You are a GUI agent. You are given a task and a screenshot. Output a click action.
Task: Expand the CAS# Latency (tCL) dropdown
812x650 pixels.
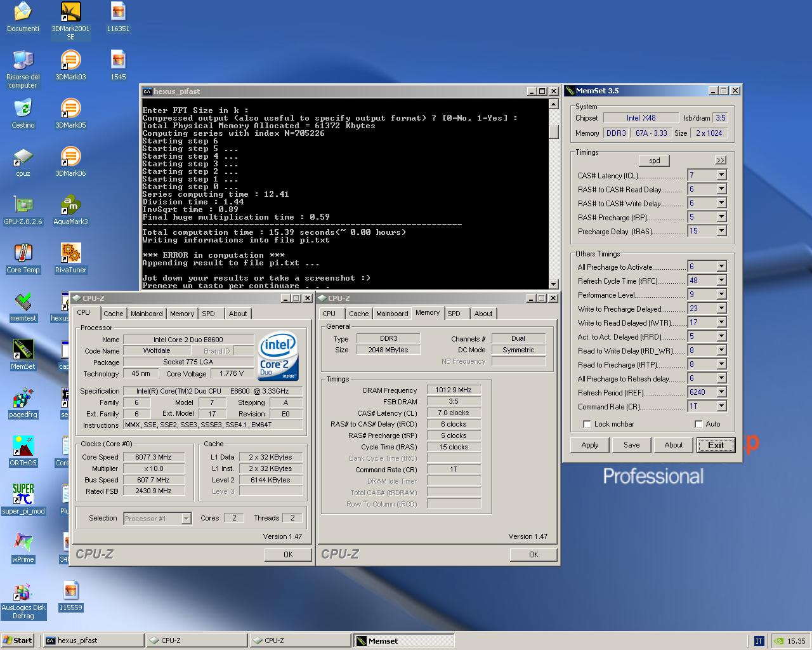click(721, 175)
